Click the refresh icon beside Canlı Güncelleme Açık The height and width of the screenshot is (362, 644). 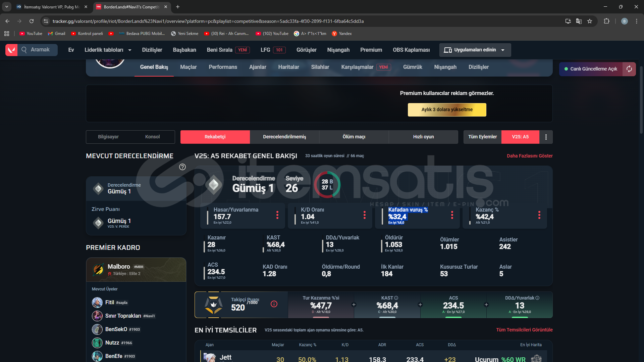[x=629, y=69]
